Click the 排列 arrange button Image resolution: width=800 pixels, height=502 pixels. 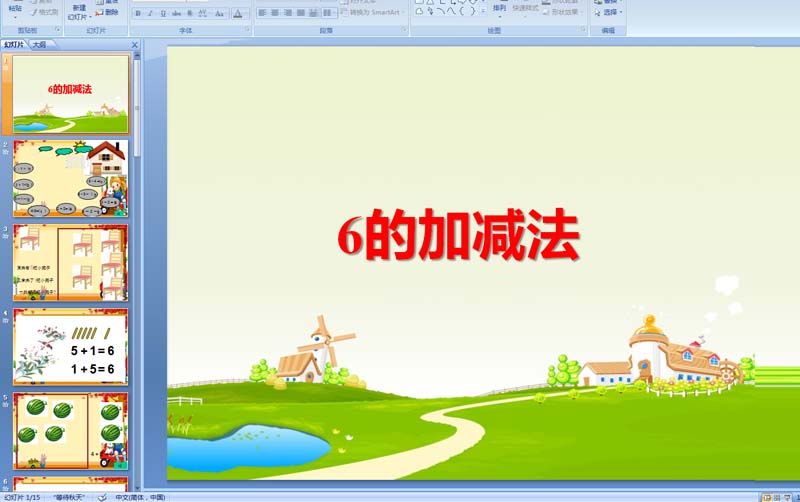point(499,10)
